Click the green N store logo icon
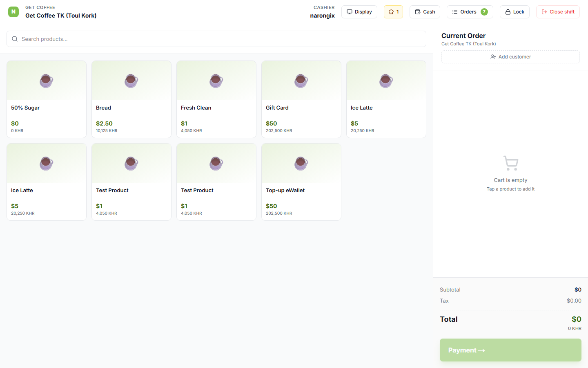 13,12
